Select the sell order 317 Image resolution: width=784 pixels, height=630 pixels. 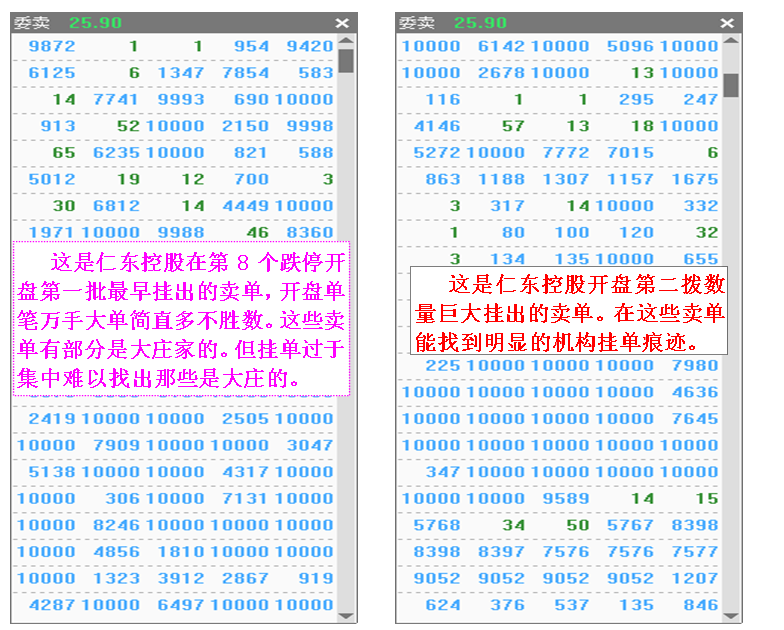tap(508, 206)
